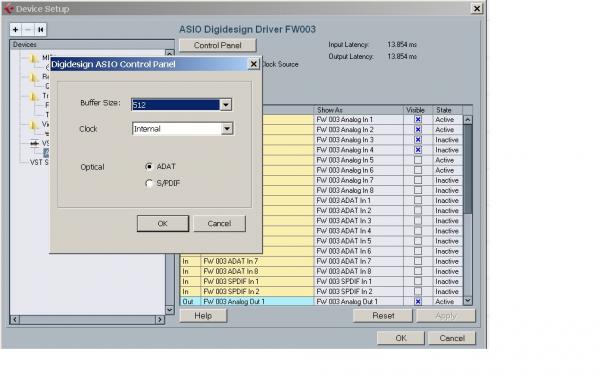Click the reset-to-first arrow icon beside minus
The width and height of the screenshot is (600, 375).
(41, 29)
